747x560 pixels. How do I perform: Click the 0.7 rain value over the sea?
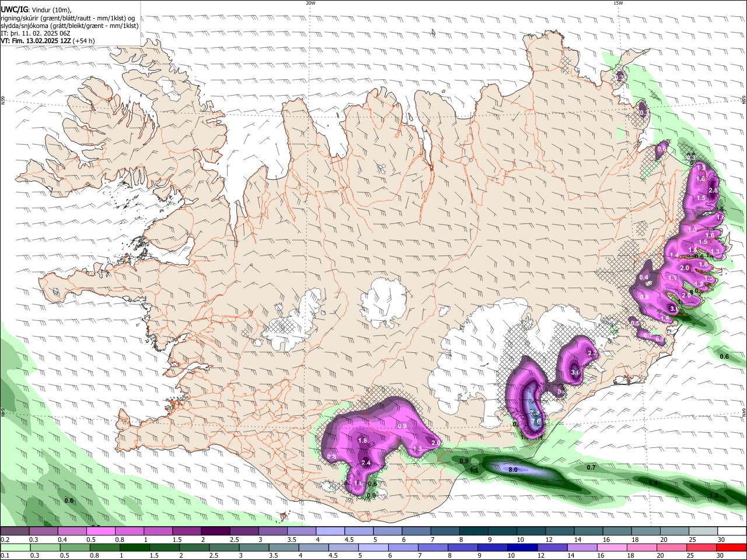[591, 467]
